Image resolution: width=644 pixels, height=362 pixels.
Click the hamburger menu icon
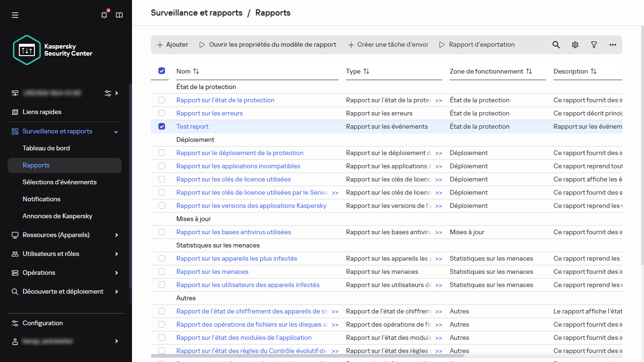point(15,15)
